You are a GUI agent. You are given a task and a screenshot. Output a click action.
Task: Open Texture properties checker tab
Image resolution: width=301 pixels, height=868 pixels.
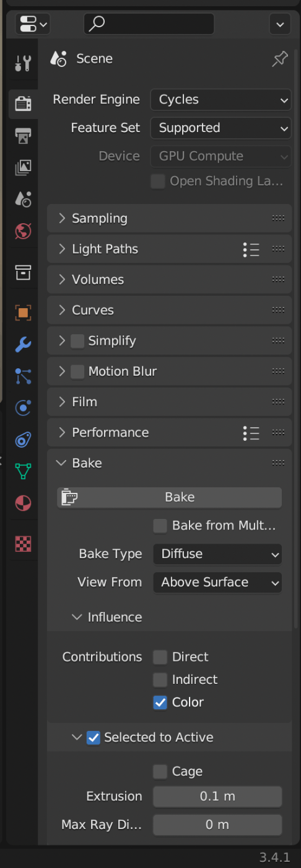23,544
